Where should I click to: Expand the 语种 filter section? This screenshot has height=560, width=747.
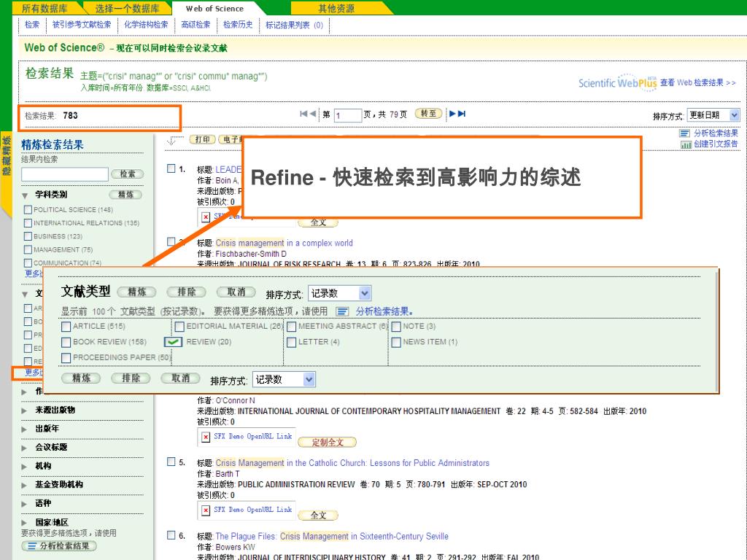point(24,504)
